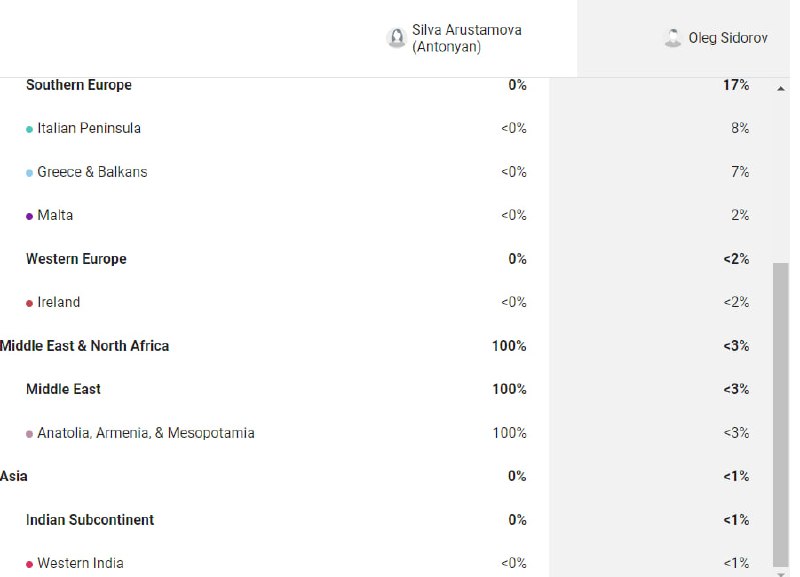Click the scrollbar down arrow
This screenshot has height=577, width=800.
click(781, 573)
